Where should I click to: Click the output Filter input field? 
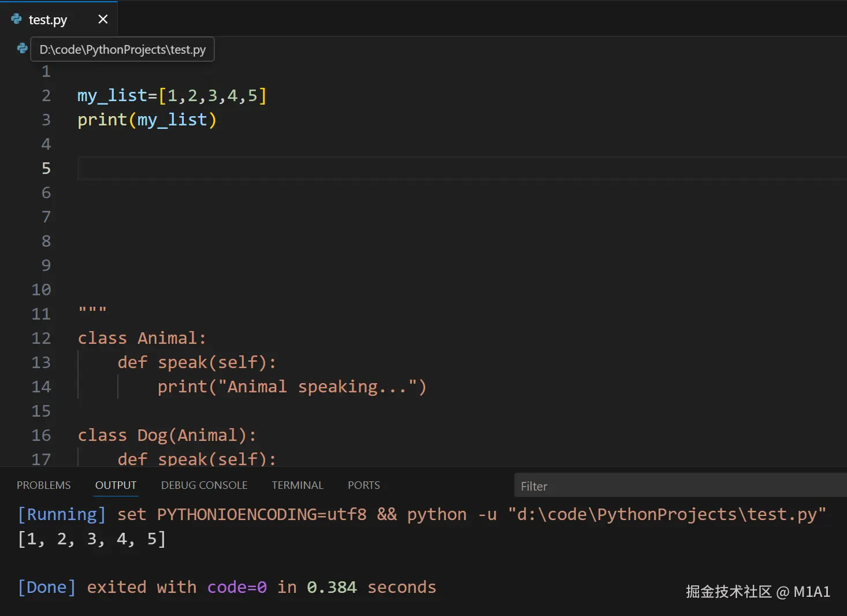[681, 485]
